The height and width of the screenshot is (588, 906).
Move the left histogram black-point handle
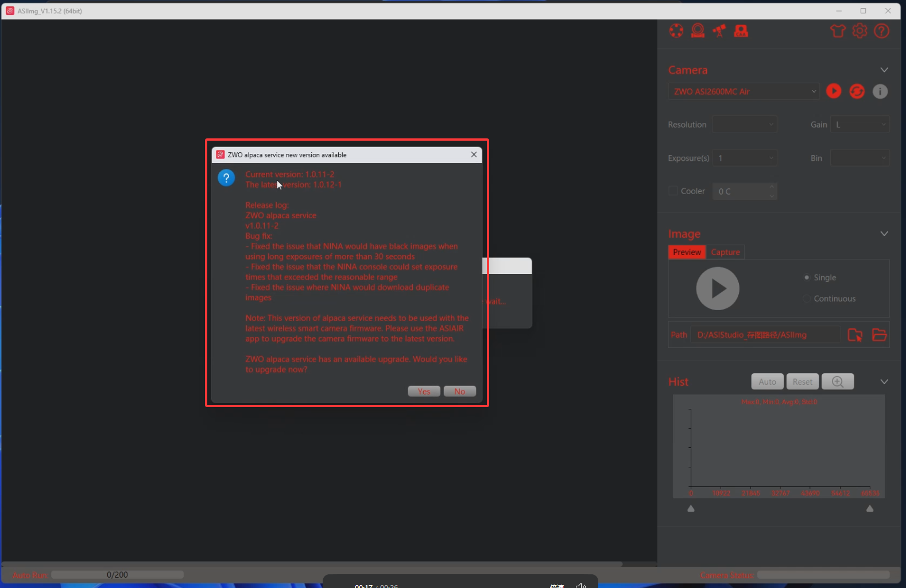point(691,509)
